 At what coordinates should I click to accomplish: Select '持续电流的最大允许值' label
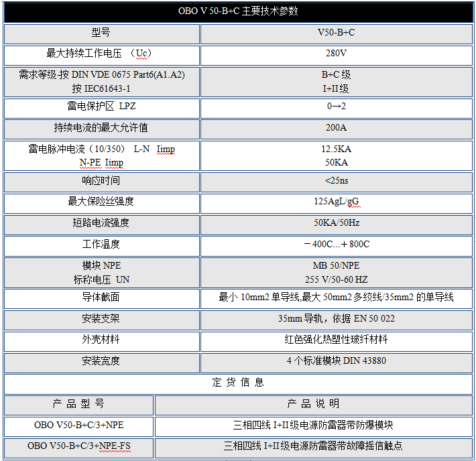coord(101,127)
